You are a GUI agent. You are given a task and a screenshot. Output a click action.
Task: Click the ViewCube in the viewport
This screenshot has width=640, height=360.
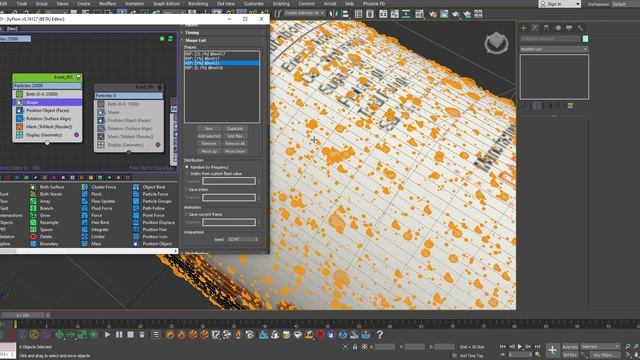click(496, 42)
